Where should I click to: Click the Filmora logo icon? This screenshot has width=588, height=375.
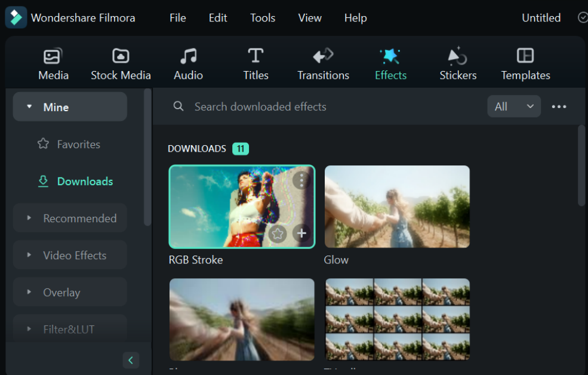point(16,17)
